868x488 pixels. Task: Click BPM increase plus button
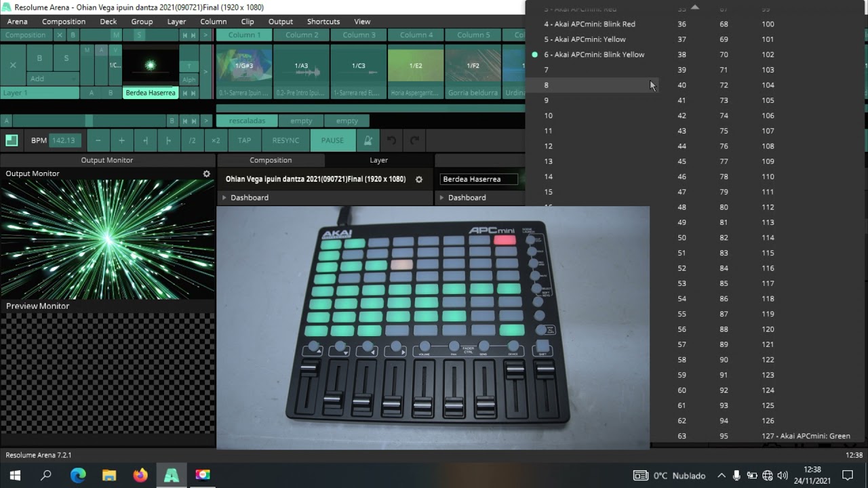coord(121,140)
